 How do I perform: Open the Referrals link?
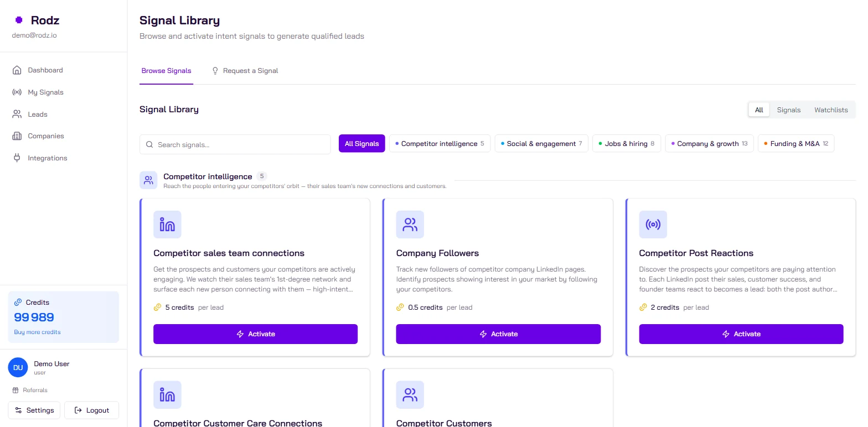point(30,390)
